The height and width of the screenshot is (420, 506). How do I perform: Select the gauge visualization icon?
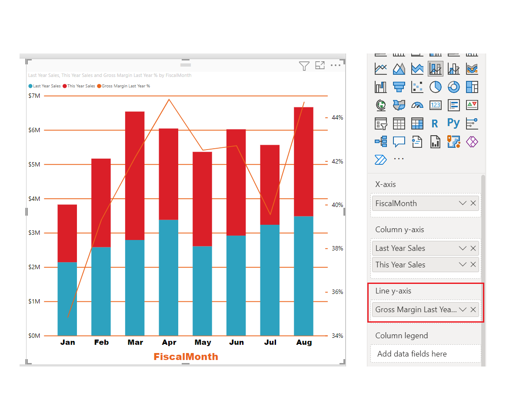418,105
